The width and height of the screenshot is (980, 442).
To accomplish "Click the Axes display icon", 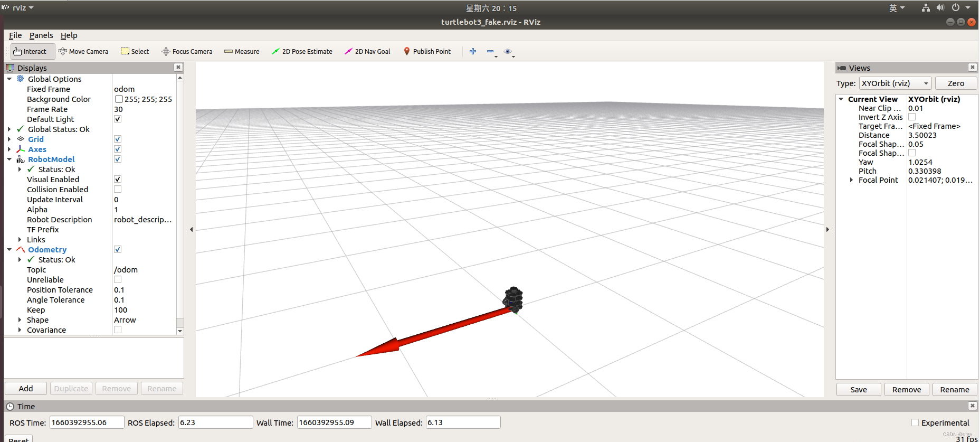I will (x=21, y=149).
